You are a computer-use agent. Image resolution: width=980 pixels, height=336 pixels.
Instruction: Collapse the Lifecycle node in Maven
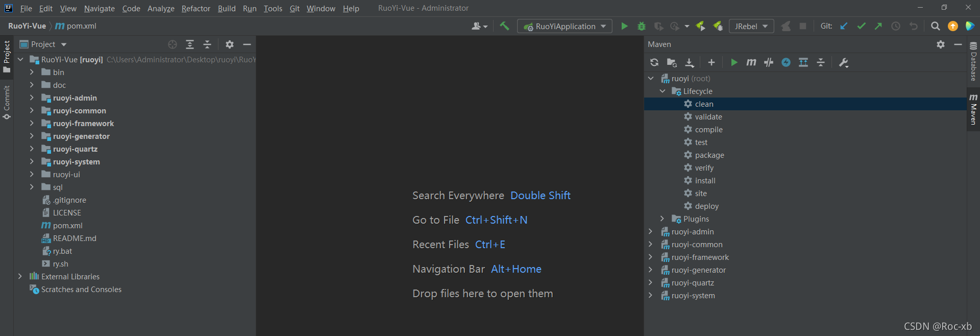(x=663, y=91)
